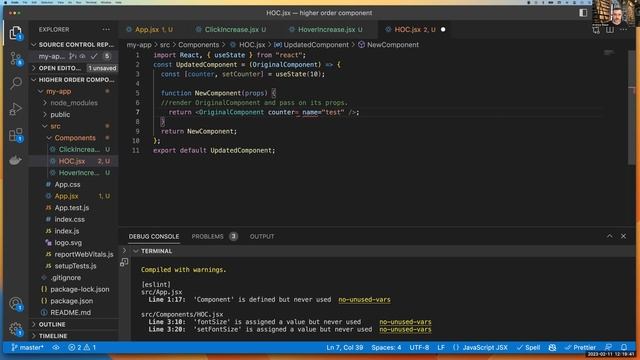Click the master branch in status bar

pos(27,347)
